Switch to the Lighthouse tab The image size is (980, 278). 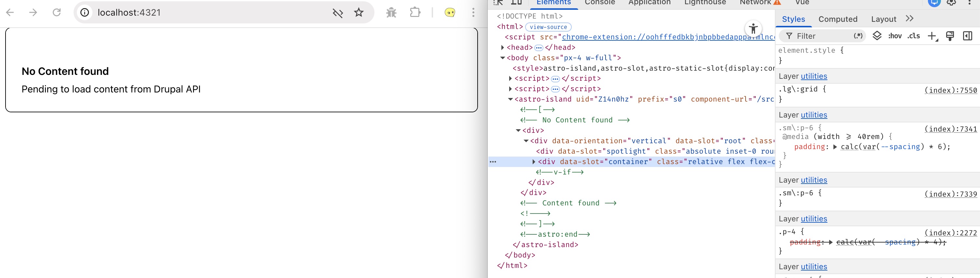tap(705, 3)
